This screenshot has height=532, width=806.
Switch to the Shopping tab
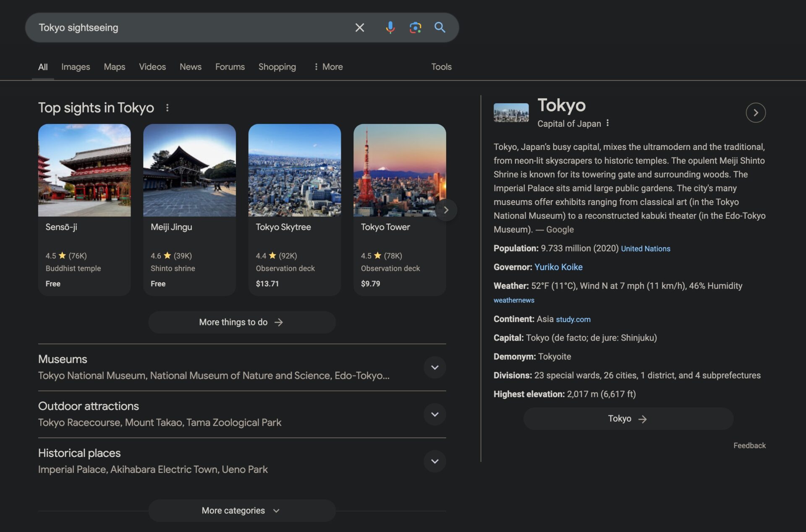(x=277, y=67)
